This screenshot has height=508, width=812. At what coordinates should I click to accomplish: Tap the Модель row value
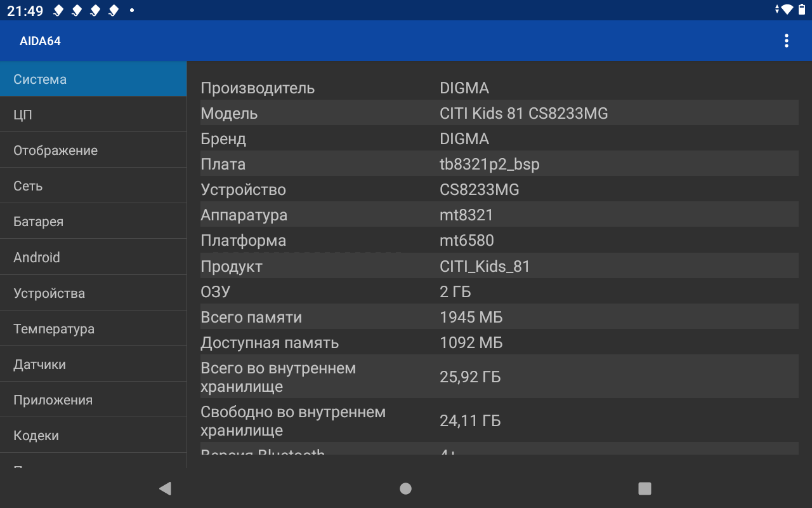tap(523, 114)
